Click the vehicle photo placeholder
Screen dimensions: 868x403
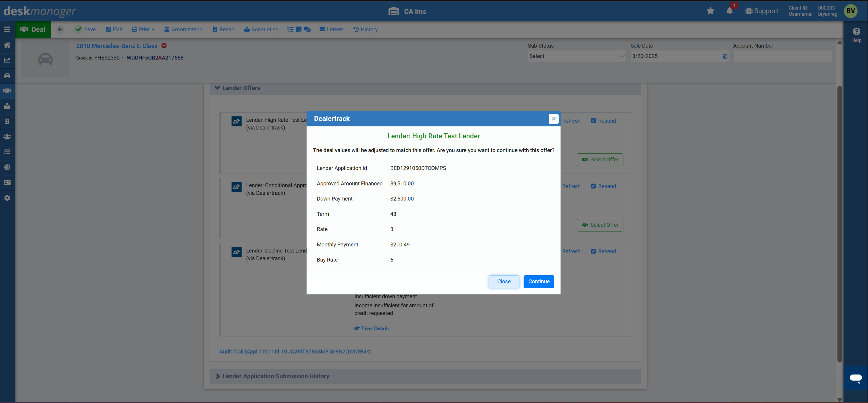(45, 59)
